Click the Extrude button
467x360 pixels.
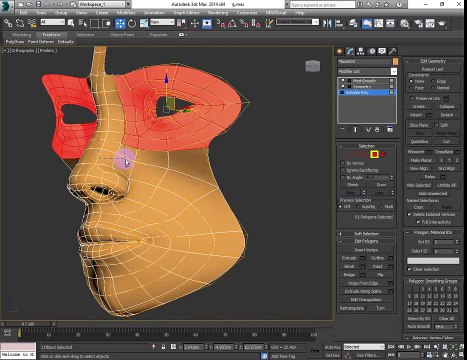[x=349, y=258]
